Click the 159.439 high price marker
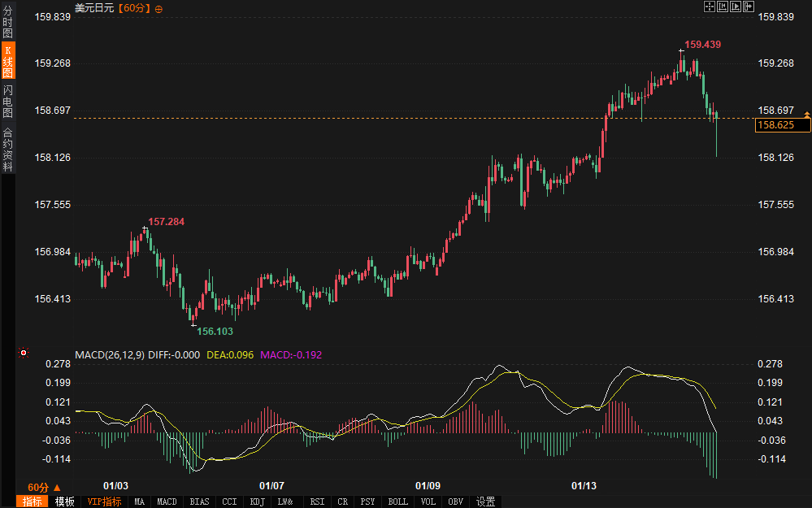This screenshot has height=508, width=812. (702, 45)
